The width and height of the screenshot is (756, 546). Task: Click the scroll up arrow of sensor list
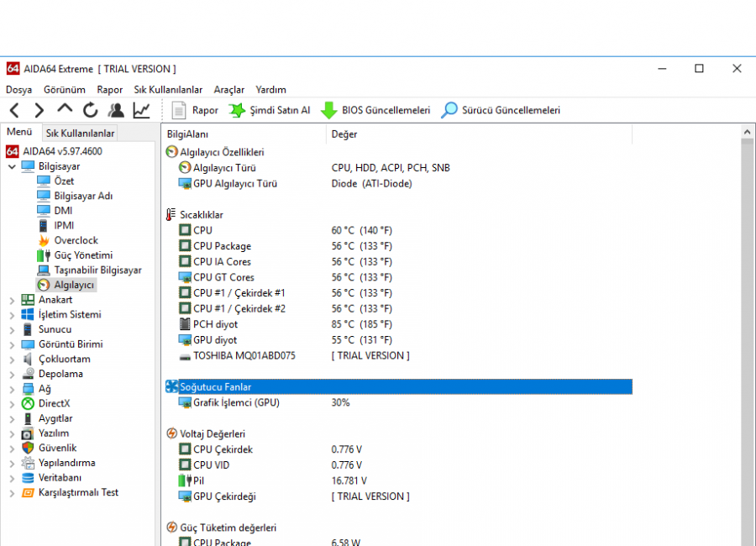click(x=747, y=132)
